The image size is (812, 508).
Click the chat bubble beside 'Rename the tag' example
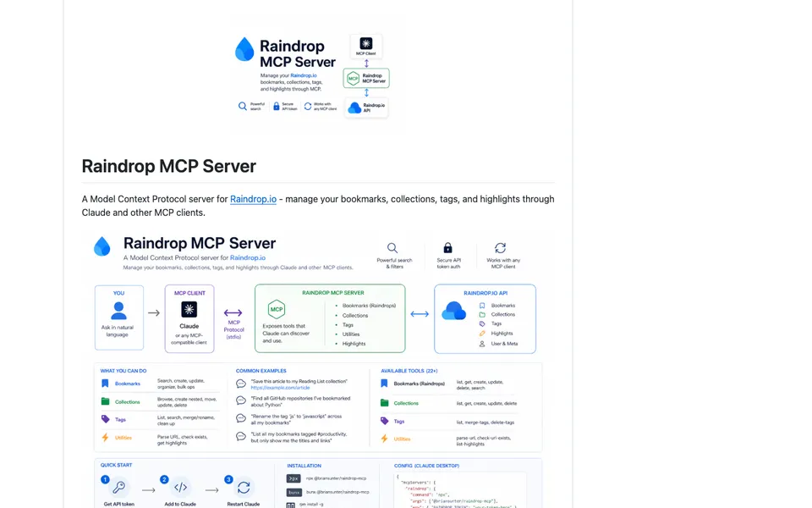[241, 418]
